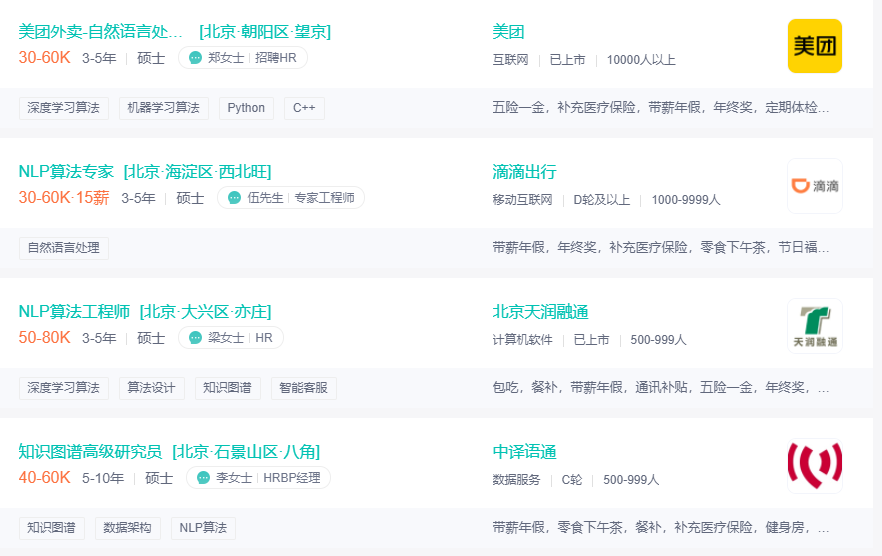The width and height of the screenshot is (882, 556).
Task: Select 深度学习算法 tag in 天润融通 listing
Action: pyautogui.click(x=64, y=388)
